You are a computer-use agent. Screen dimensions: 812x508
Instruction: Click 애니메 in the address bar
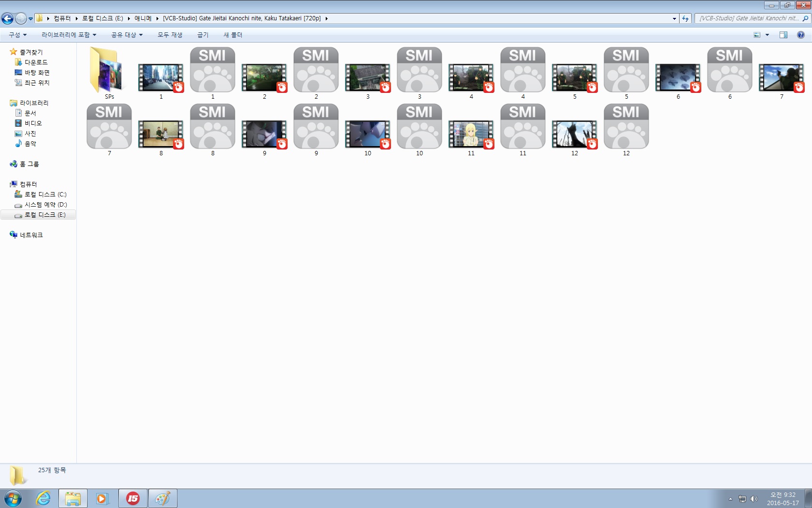[143, 18]
